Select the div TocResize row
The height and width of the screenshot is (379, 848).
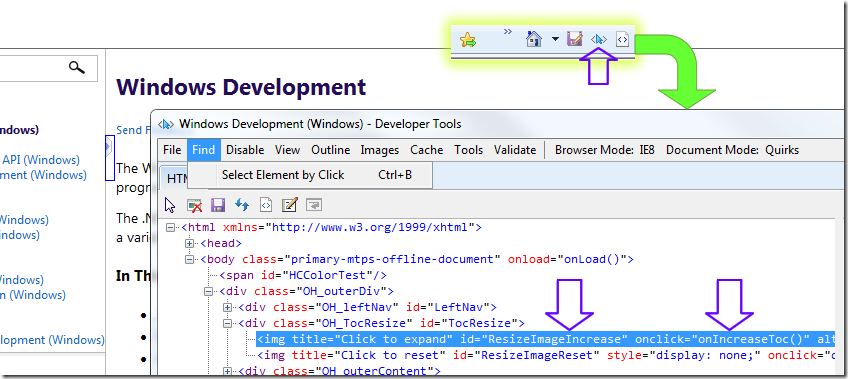[381, 323]
